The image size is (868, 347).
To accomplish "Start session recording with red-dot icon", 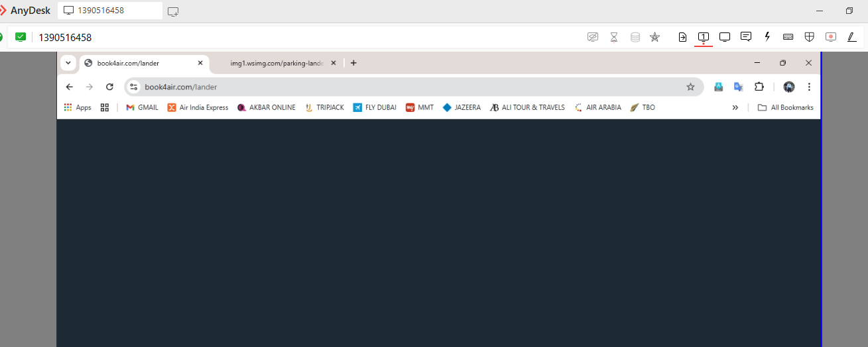I will coord(830,37).
